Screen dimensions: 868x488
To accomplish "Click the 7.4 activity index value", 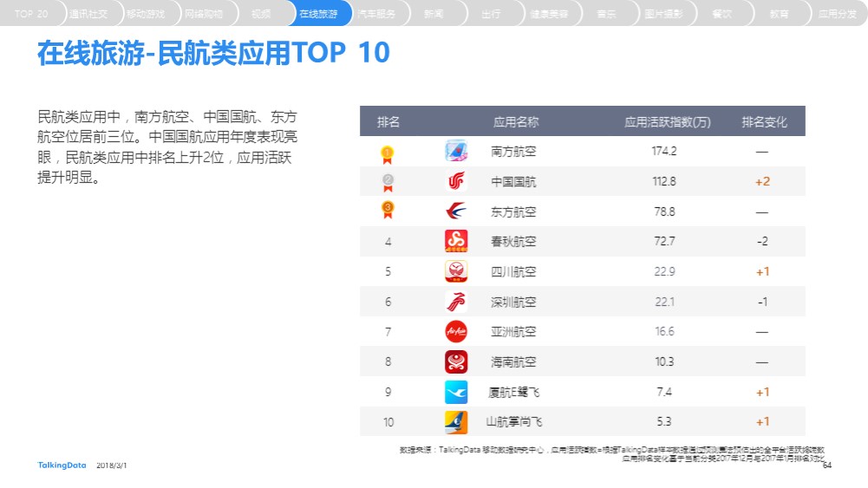I will click(x=664, y=392).
